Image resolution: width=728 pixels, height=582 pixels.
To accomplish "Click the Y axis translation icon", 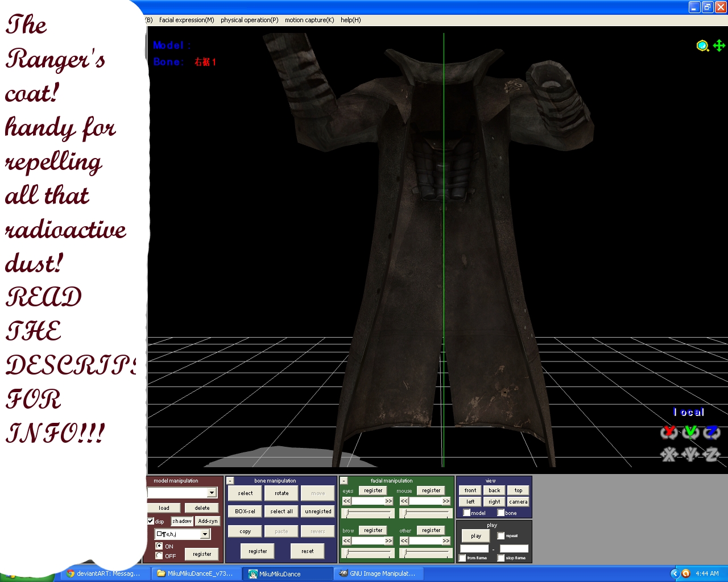I will pyautogui.click(x=690, y=454).
